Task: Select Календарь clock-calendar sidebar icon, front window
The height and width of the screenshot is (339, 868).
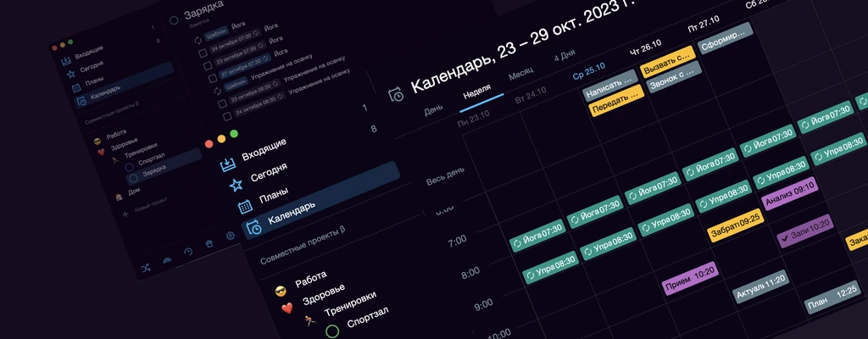Action: 254,227
